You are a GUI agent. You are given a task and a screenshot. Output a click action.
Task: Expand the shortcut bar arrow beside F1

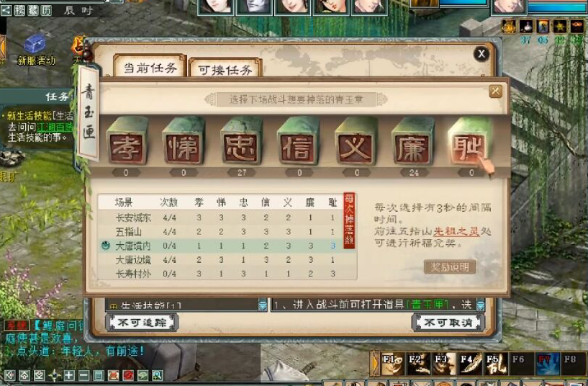[x=375, y=364]
